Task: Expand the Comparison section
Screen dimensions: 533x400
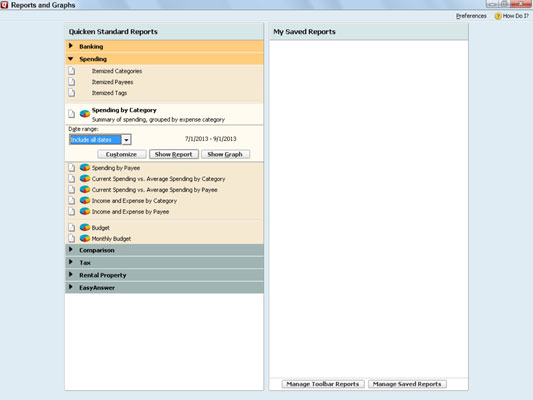Action: [x=71, y=249]
